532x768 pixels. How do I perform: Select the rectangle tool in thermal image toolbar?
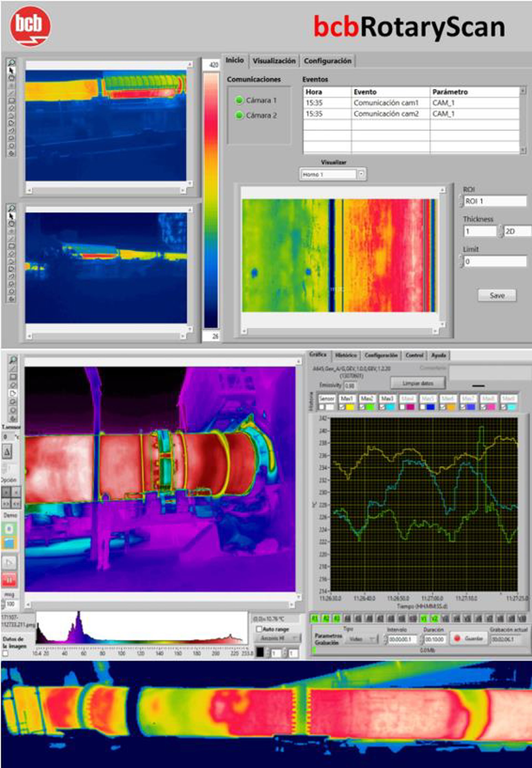tap(13, 377)
